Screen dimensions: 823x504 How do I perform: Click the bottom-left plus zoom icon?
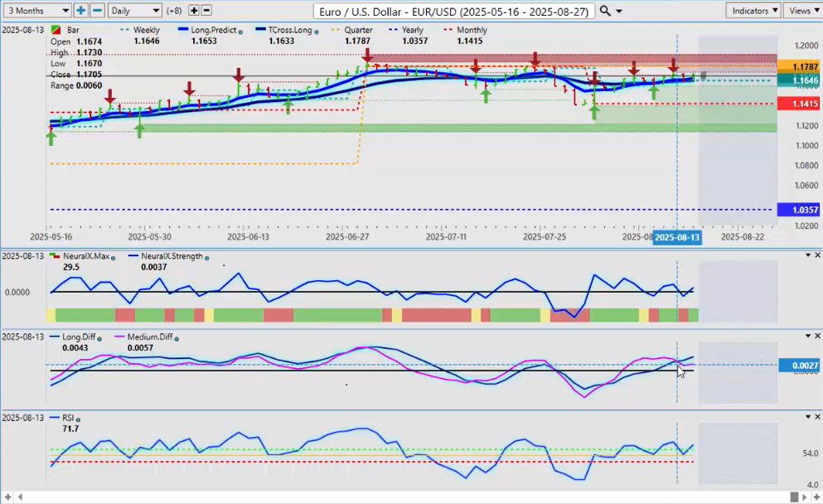click(x=8, y=497)
